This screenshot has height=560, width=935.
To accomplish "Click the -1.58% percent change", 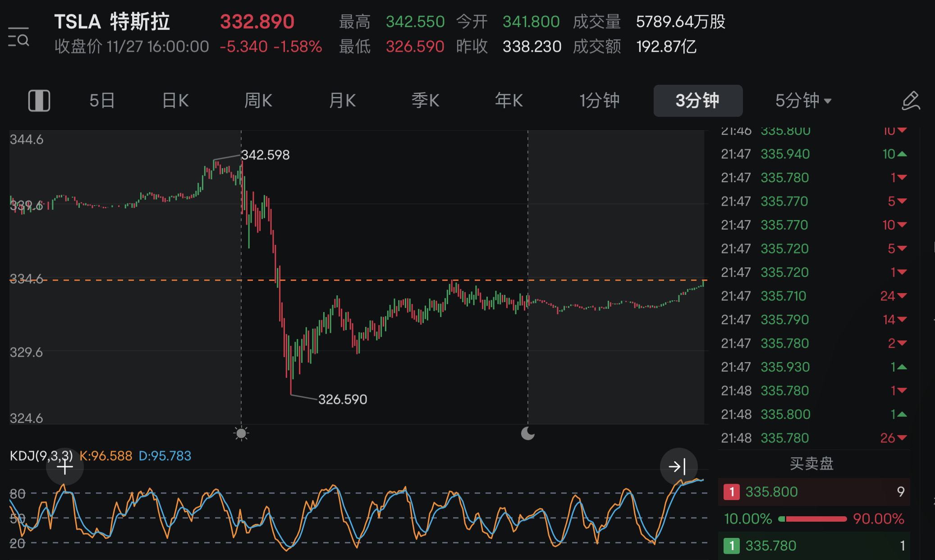I will click(298, 46).
